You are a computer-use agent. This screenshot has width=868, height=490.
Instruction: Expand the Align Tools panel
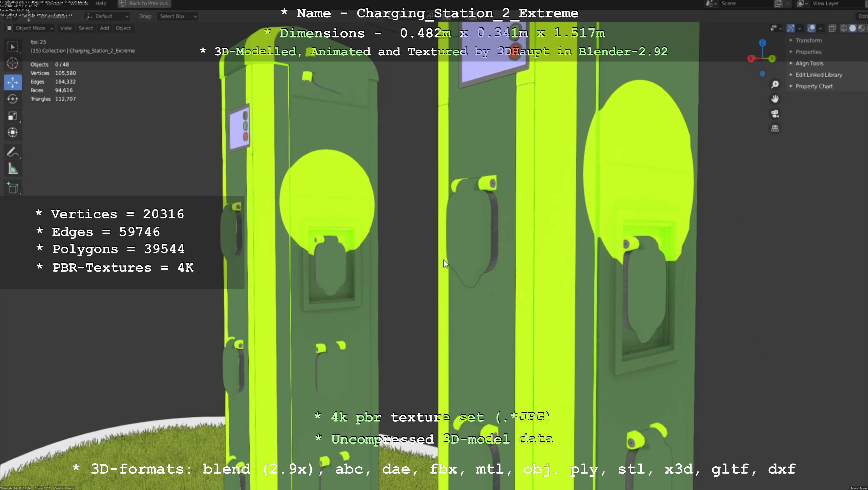[809, 63]
